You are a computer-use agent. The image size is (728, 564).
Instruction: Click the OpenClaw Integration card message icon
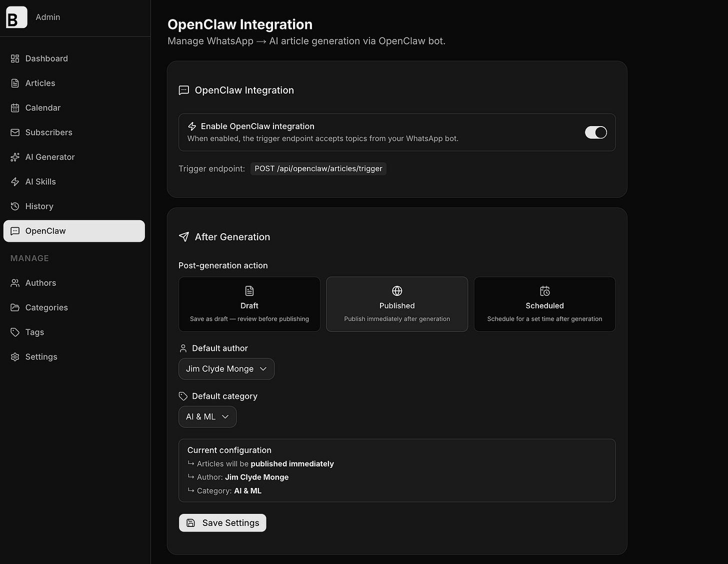click(184, 90)
